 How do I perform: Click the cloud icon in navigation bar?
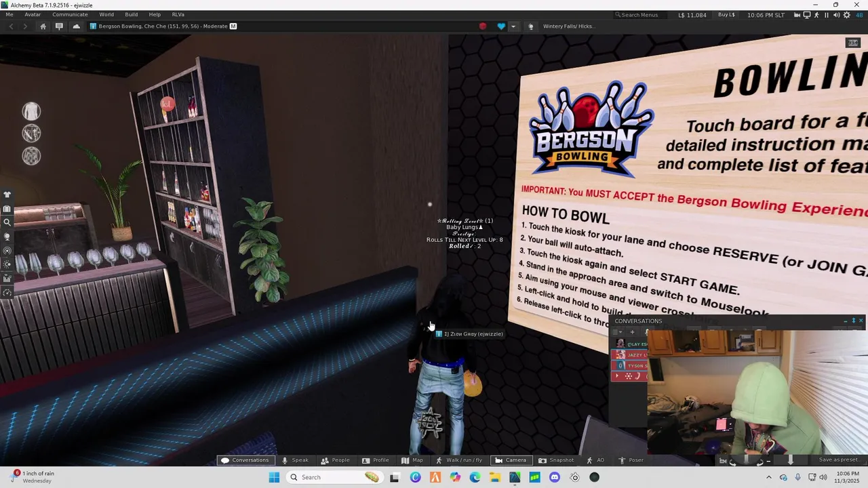(x=76, y=26)
